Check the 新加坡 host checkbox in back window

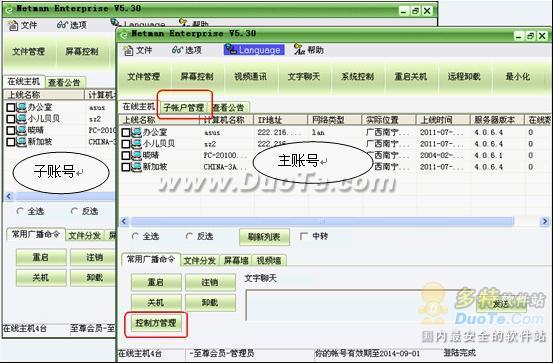click(11, 142)
